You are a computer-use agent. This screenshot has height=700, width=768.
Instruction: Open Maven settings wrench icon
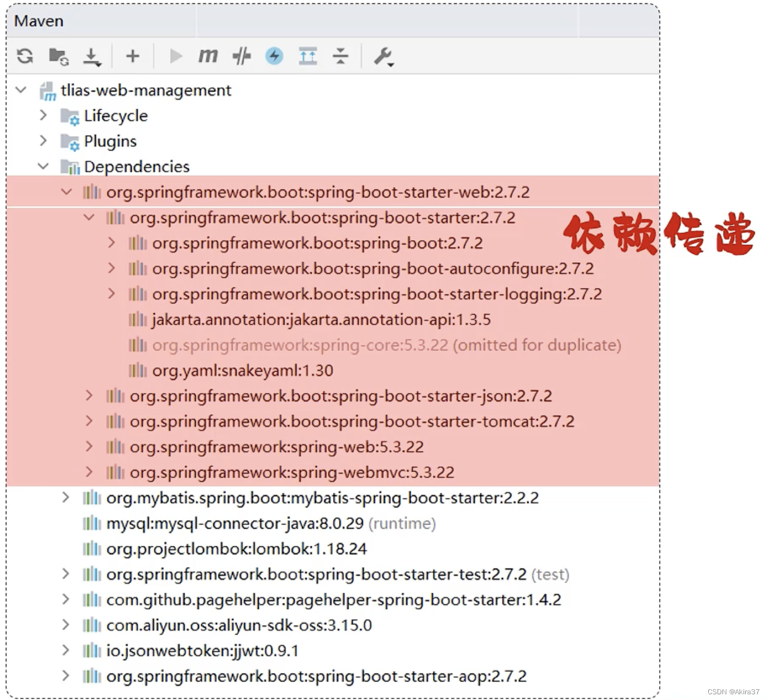383,56
